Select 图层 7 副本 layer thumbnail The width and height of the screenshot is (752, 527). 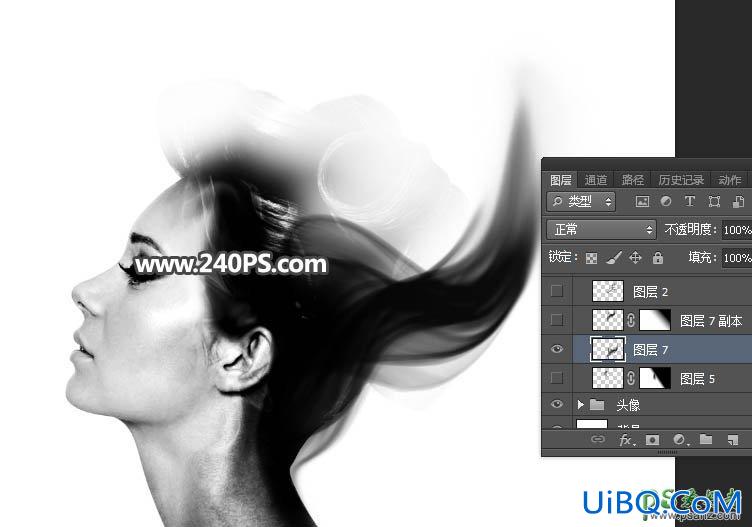pyautogui.click(x=608, y=320)
